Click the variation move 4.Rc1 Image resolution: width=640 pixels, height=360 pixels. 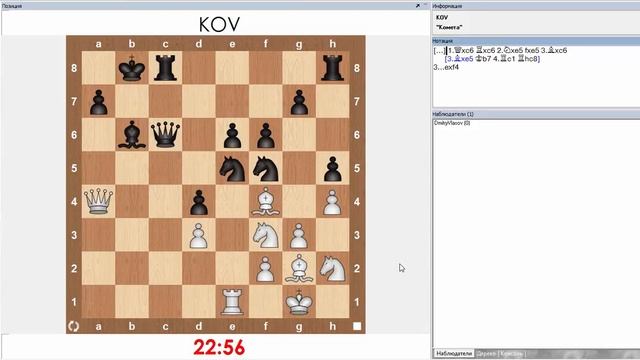504,59
